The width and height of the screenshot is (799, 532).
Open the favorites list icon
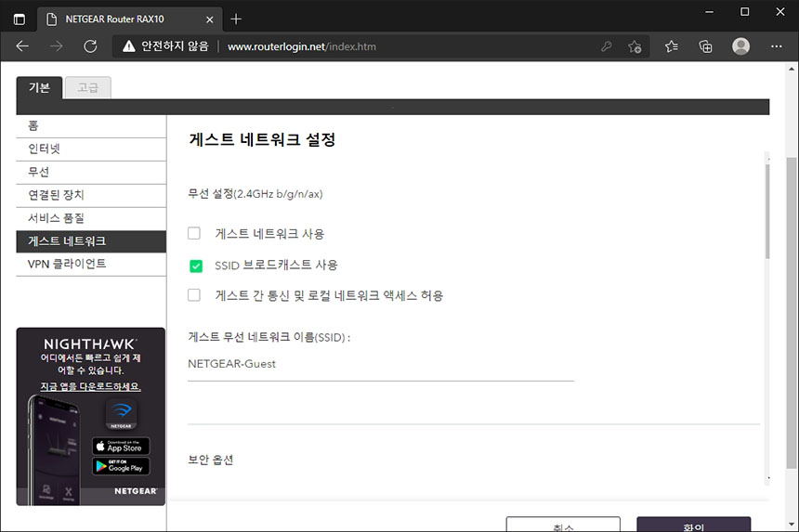(x=671, y=46)
